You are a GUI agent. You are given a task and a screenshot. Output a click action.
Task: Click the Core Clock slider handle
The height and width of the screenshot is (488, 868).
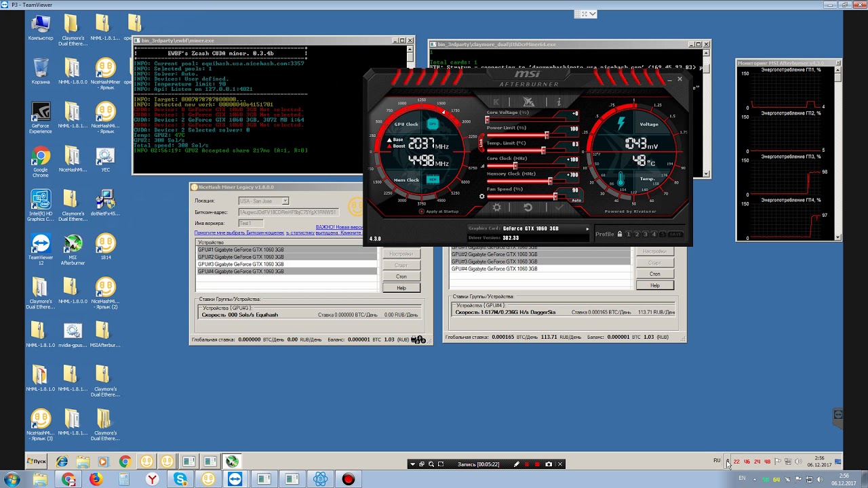coord(515,166)
